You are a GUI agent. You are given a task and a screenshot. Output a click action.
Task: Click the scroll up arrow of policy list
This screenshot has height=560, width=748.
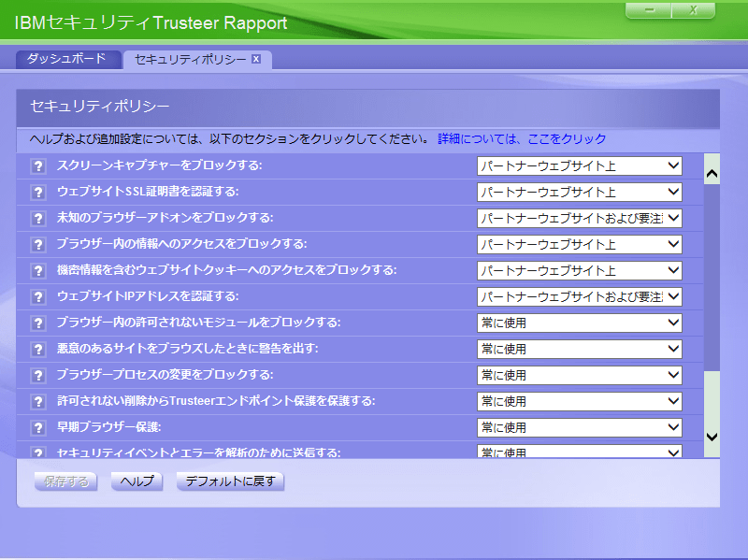pyautogui.click(x=712, y=174)
